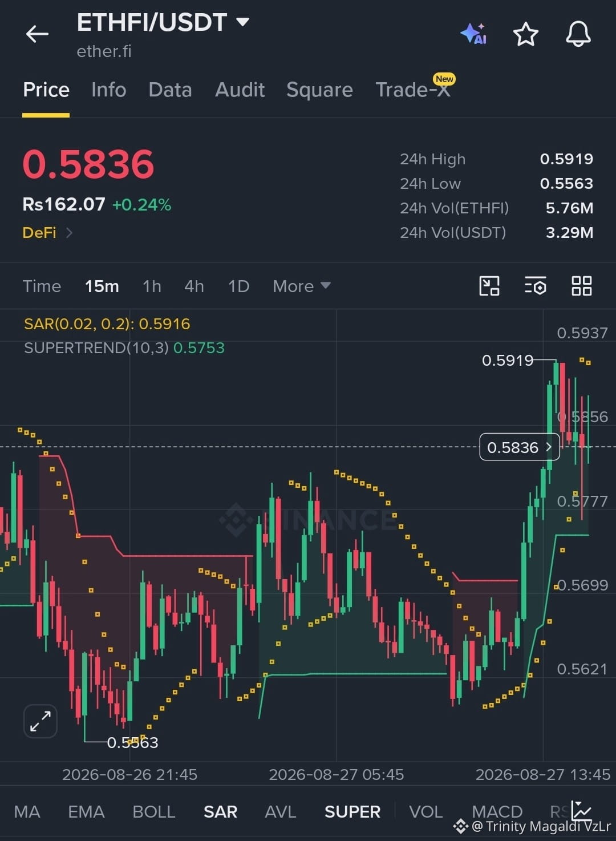Screen dimensions: 616x841
Task: Click the 0.5937 price axis label
Action: [x=582, y=333]
